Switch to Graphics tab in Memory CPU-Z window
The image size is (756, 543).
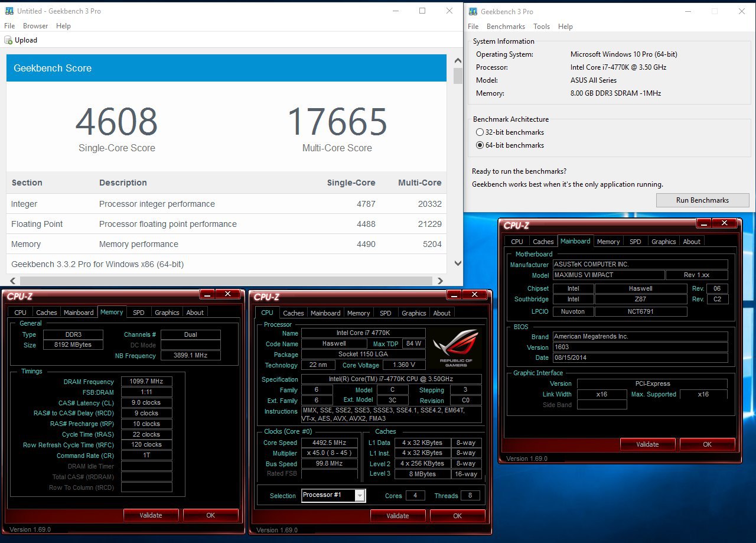[x=167, y=313]
